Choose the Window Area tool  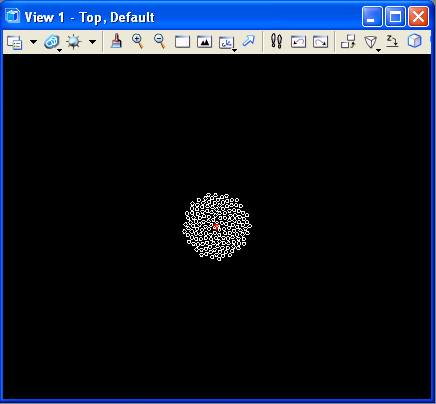[x=182, y=42]
